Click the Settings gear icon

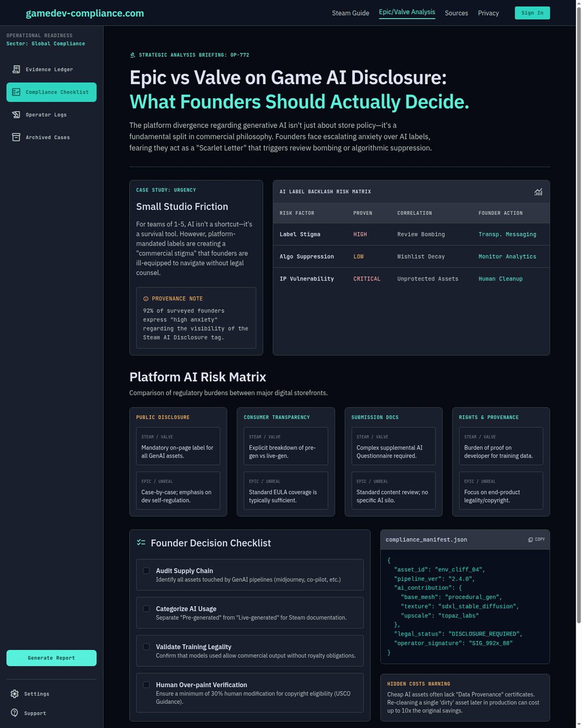(15, 694)
